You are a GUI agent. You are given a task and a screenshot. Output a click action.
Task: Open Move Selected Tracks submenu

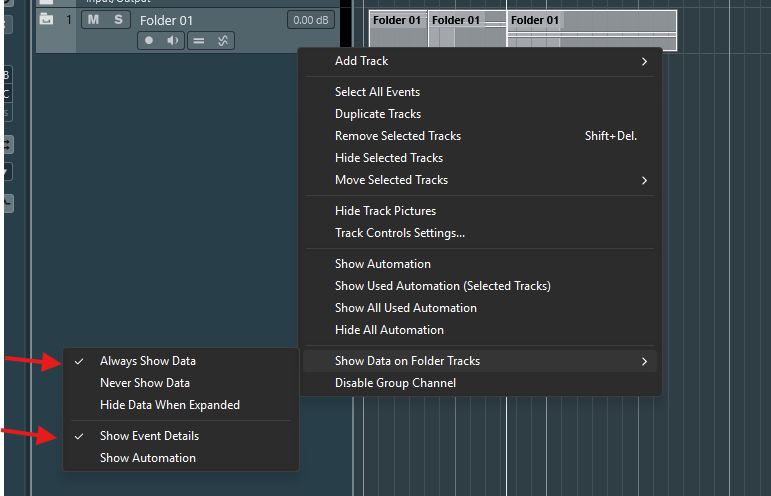point(480,180)
